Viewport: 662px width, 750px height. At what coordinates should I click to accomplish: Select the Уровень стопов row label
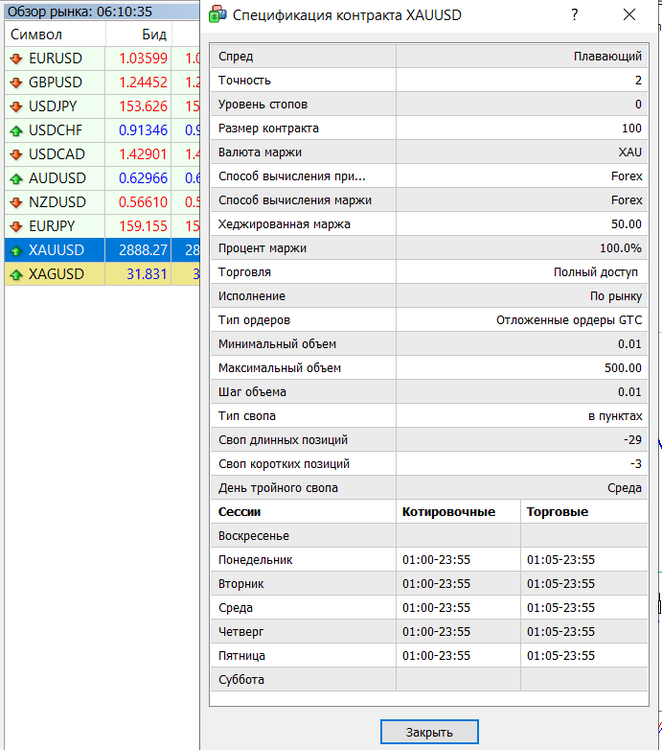(263, 104)
